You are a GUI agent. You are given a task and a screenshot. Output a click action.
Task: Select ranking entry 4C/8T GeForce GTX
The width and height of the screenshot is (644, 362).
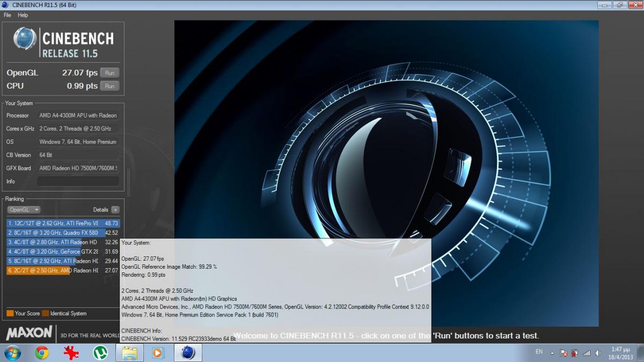[x=63, y=252]
